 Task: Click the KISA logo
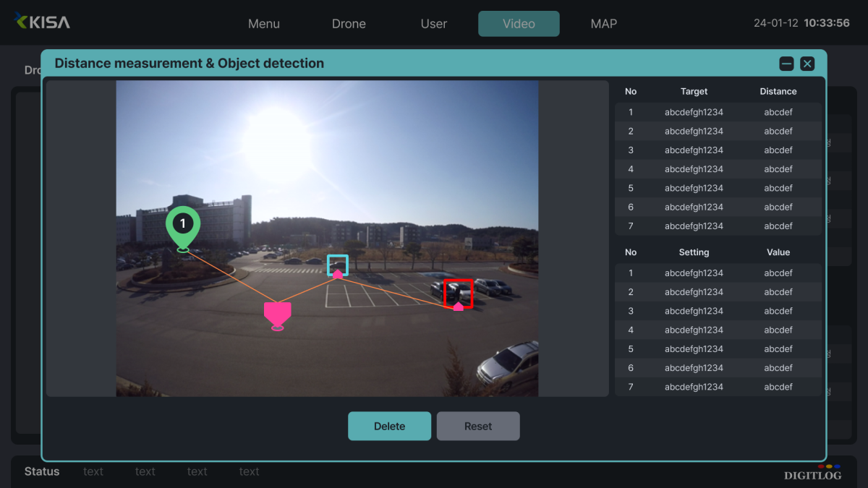pyautogui.click(x=43, y=22)
